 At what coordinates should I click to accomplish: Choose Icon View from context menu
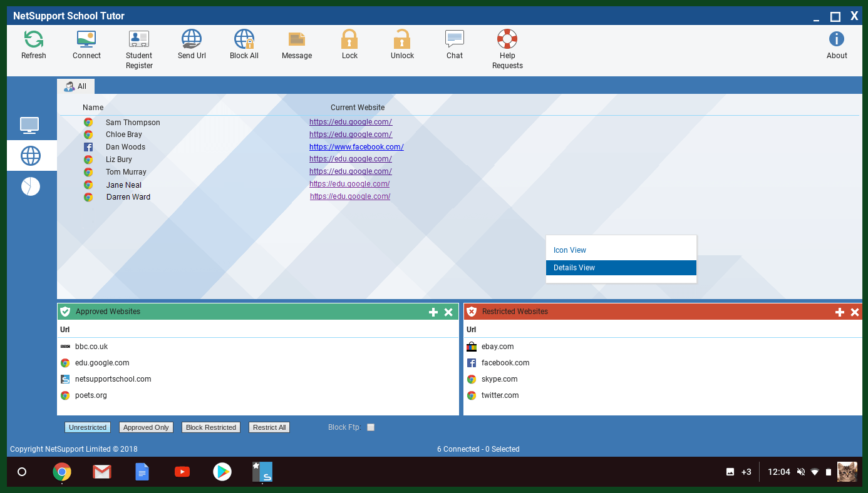(x=570, y=250)
